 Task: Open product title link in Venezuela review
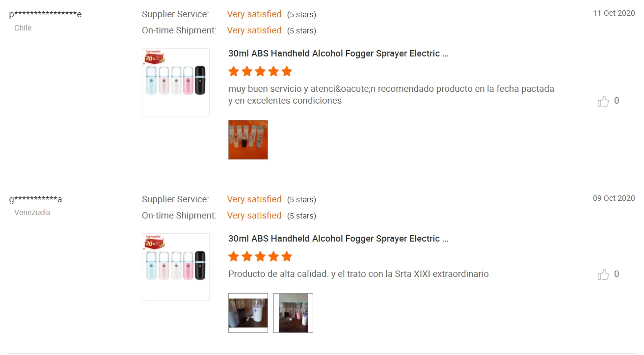click(x=338, y=239)
